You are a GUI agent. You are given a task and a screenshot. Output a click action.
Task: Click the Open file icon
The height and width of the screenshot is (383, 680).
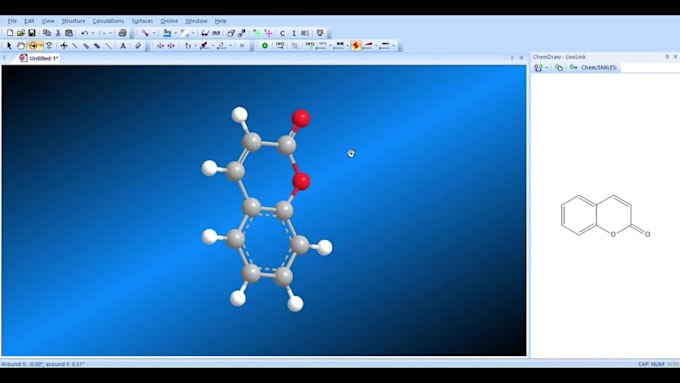click(x=21, y=33)
